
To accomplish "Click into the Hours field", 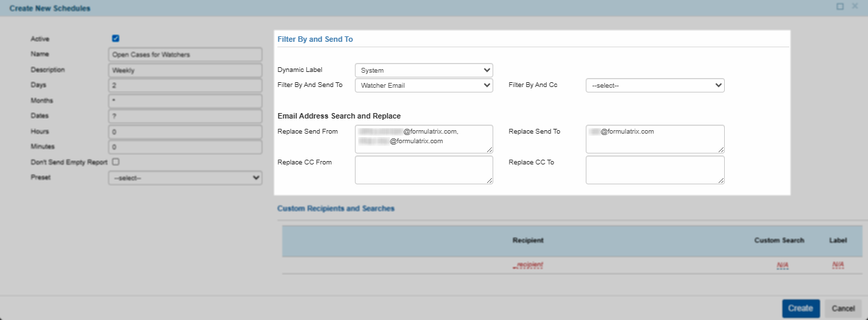I will tap(185, 132).
